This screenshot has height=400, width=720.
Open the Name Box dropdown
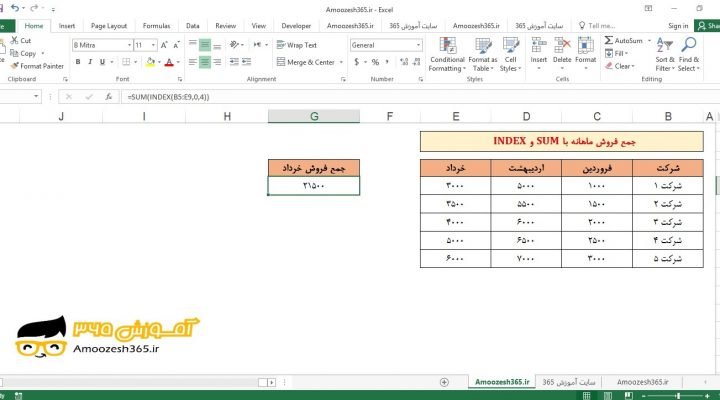tap(36, 96)
